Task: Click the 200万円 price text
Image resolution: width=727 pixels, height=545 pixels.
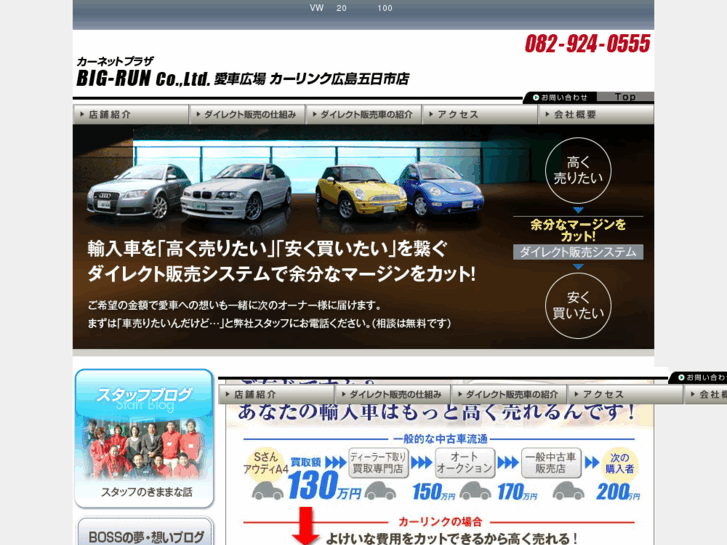Action: pyautogui.click(x=618, y=492)
